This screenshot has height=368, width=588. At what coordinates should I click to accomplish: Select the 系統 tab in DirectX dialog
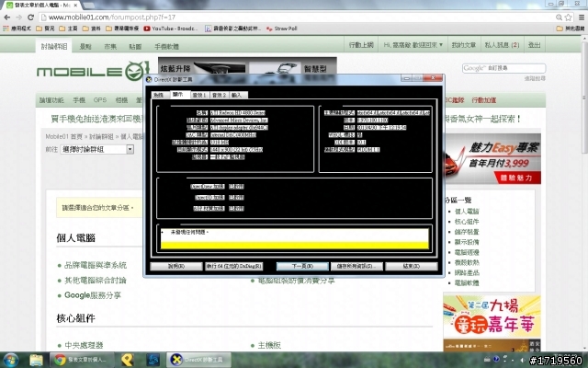(x=159, y=96)
